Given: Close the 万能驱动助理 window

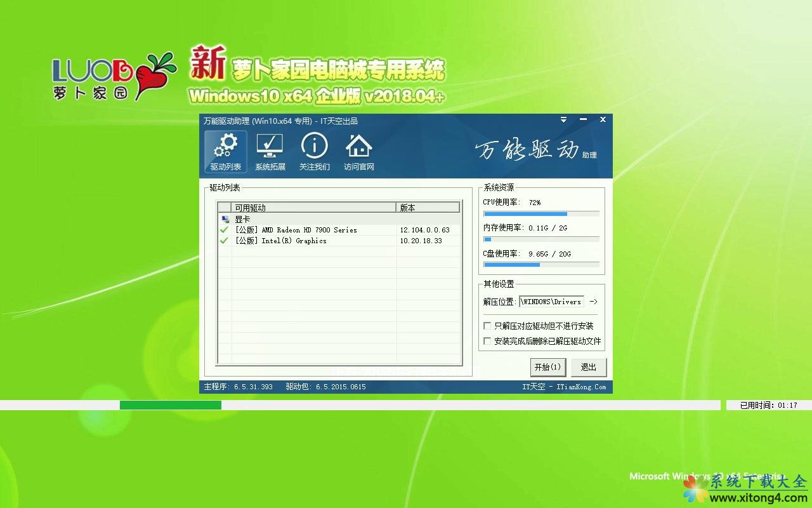Looking at the screenshot, I should point(603,119).
